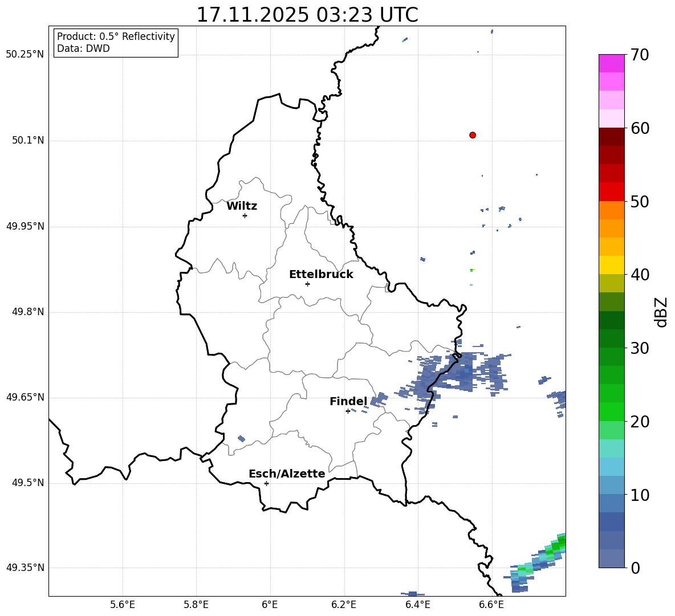Click the Findel city label
Screen dimensions: 675x616
click(x=348, y=401)
